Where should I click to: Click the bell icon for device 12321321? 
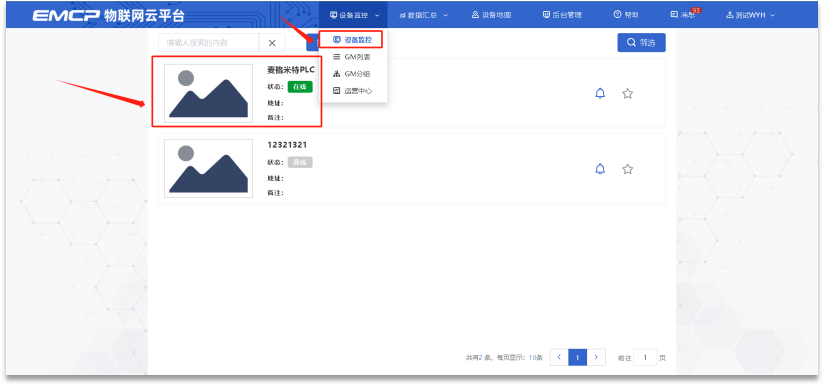tap(600, 169)
